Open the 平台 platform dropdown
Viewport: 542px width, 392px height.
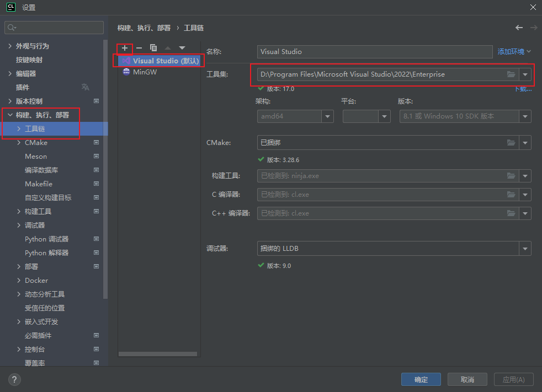(x=384, y=116)
